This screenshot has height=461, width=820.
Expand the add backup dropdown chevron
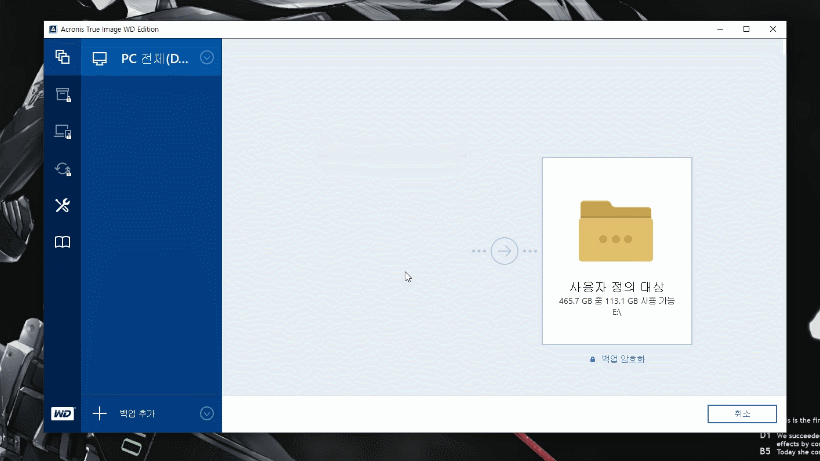coord(207,413)
